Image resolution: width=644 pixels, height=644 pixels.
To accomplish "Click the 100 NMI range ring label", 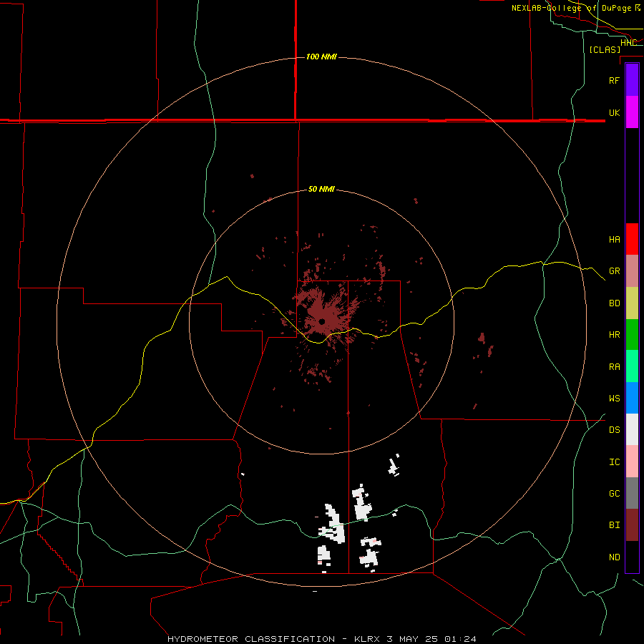I will [321, 57].
